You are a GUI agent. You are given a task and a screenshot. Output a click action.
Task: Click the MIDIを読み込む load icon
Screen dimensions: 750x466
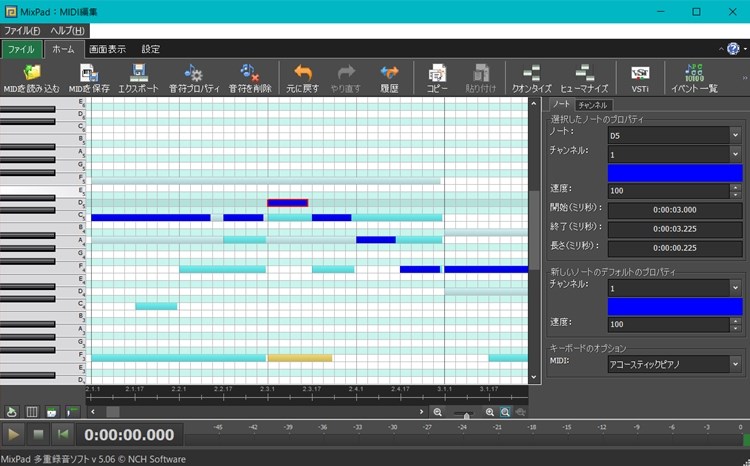click(x=32, y=73)
